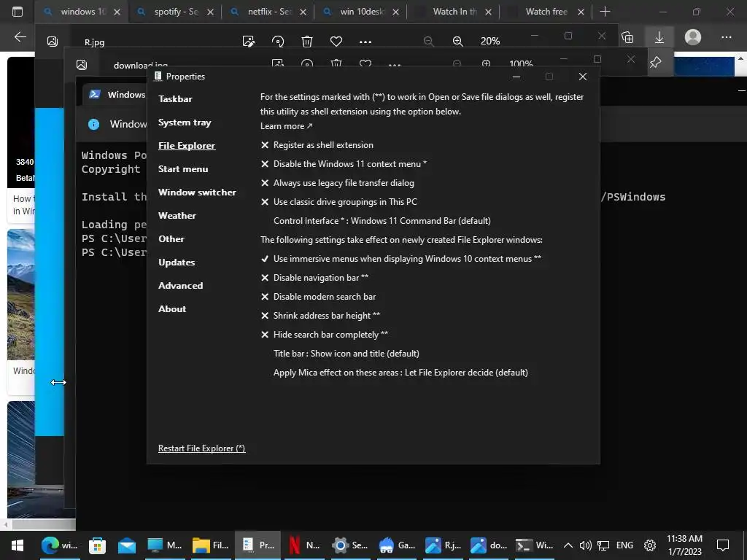Open Windows terminal taskbar item
Image resolution: width=747 pixels, height=560 pixels.
coord(535,545)
